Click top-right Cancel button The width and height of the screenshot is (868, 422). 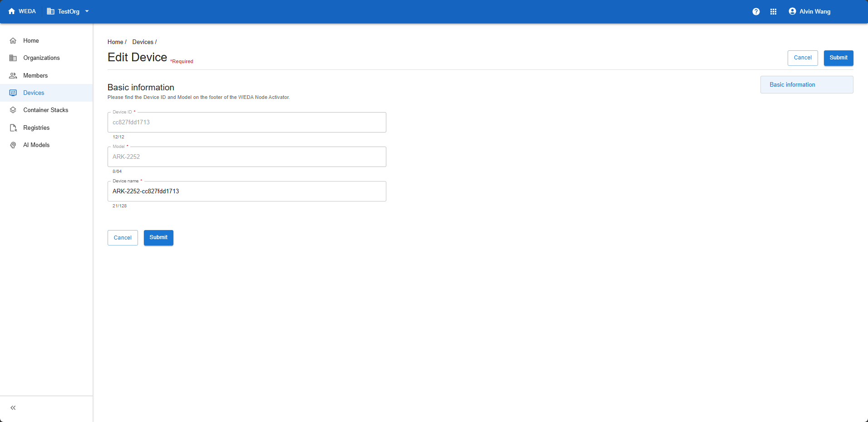(x=803, y=58)
